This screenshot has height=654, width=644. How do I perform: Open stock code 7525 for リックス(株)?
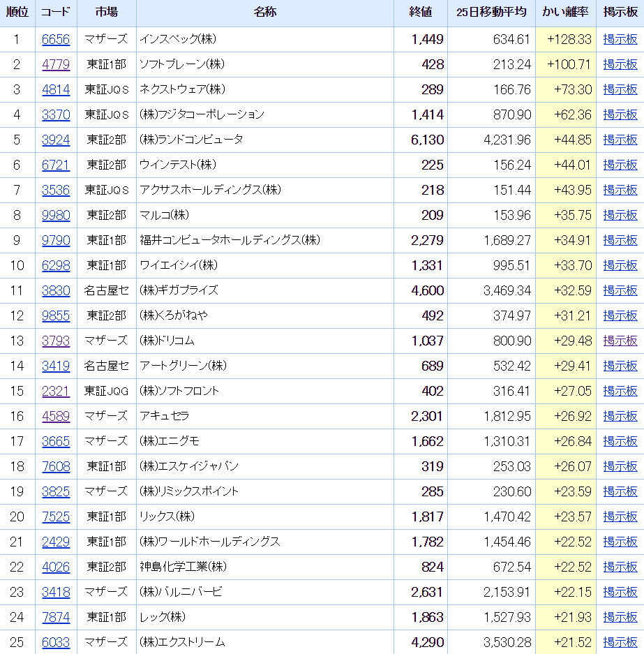coord(56,516)
